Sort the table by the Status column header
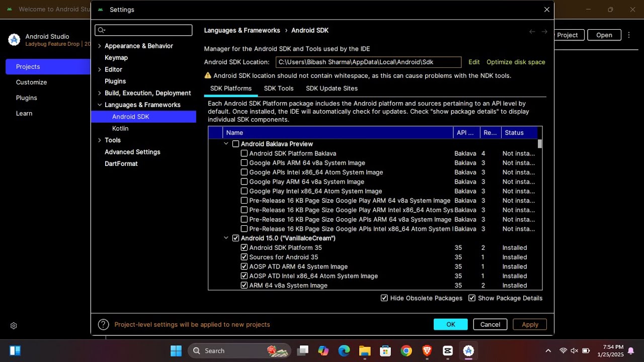 519,133
